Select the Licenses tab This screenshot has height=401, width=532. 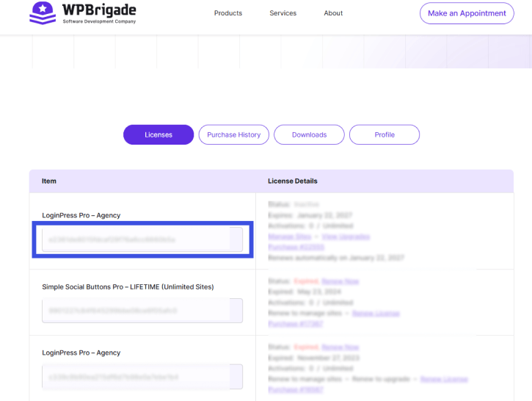(x=158, y=135)
